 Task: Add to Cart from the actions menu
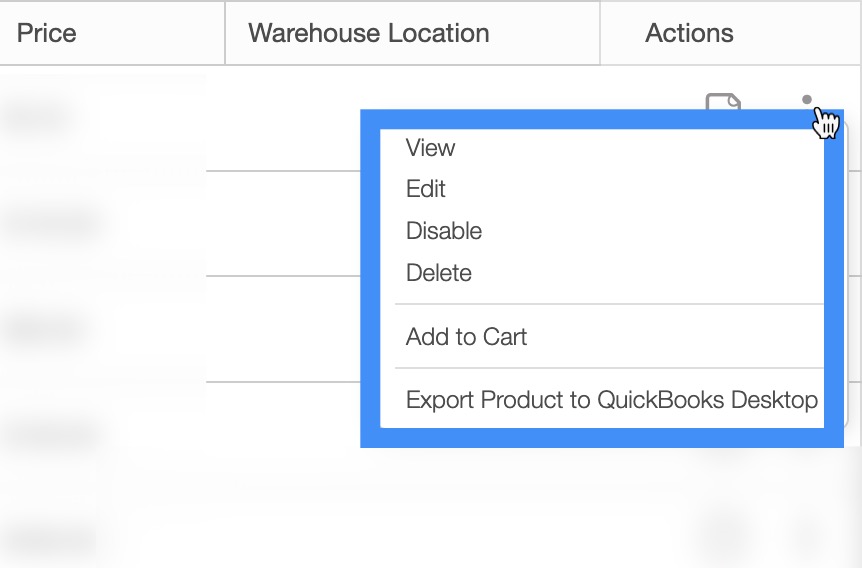pos(466,337)
